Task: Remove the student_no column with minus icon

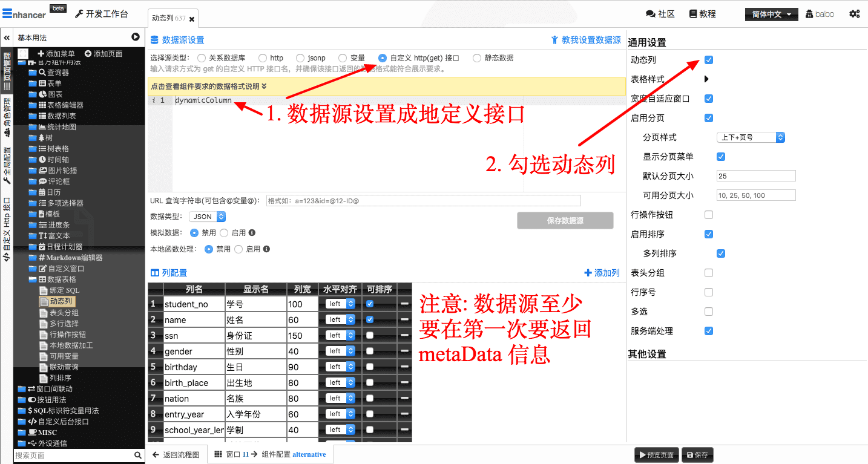Action: click(x=404, y=304)
